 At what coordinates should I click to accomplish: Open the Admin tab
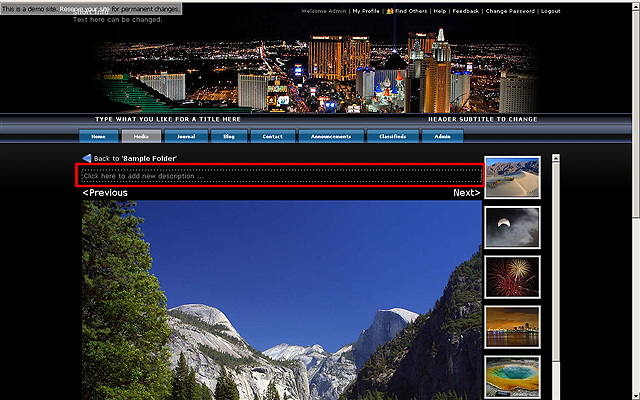coord(441,136)
